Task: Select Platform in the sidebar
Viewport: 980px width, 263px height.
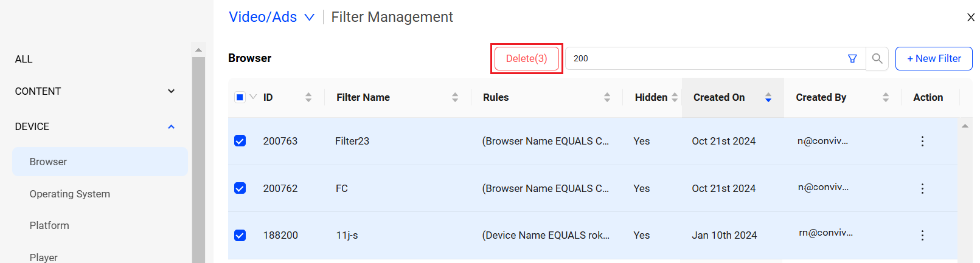Action: click(49, 225)
